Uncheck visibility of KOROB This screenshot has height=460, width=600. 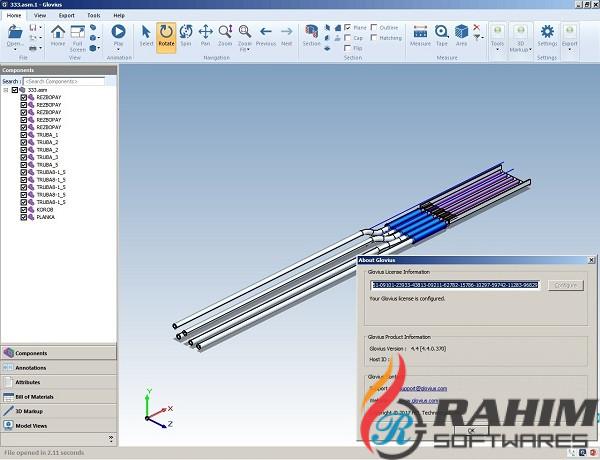click(23, 210)
